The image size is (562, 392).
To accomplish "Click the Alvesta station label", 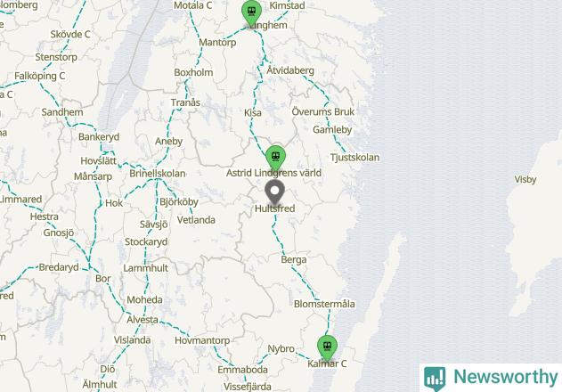I will click(143, 320).
